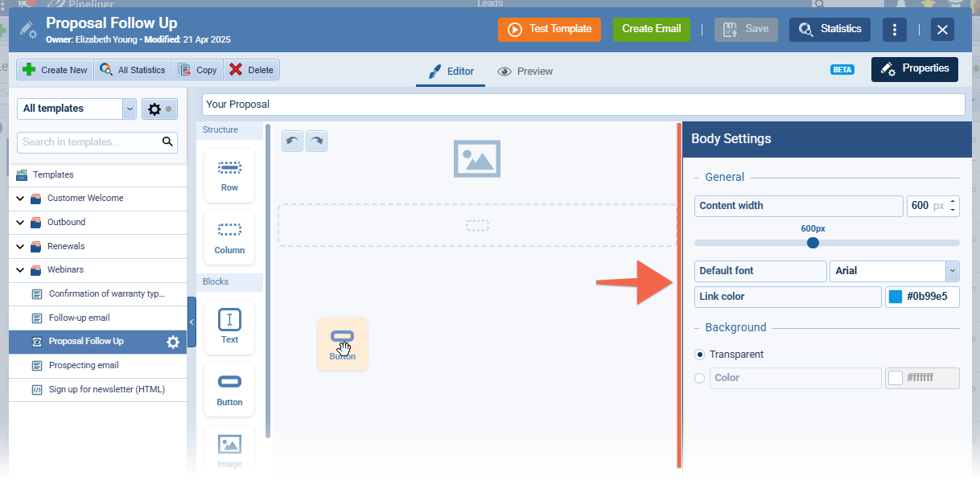Click the gear icon on Proposal Follow Up
Screen dimensions: 980x480
[173, 342]
